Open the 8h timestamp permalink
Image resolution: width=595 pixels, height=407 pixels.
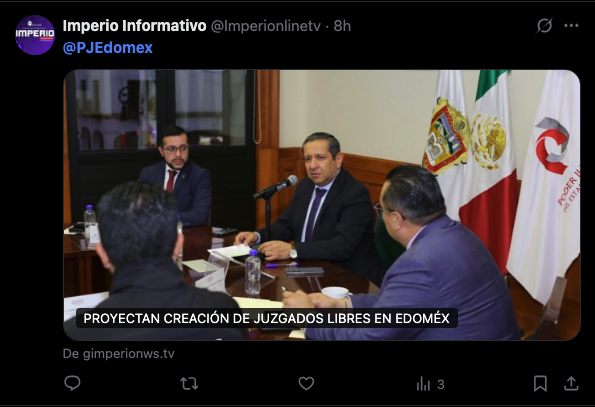pyautogui.click(x=342, y=26)
